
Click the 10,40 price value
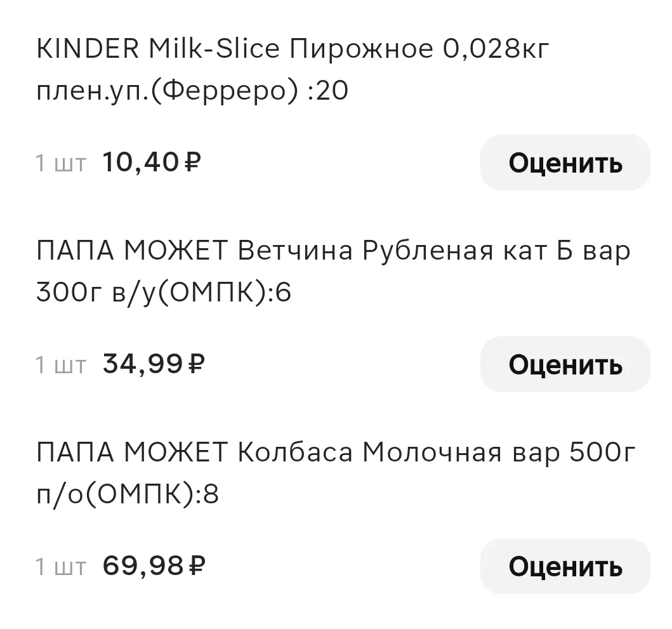click(140, 162)
